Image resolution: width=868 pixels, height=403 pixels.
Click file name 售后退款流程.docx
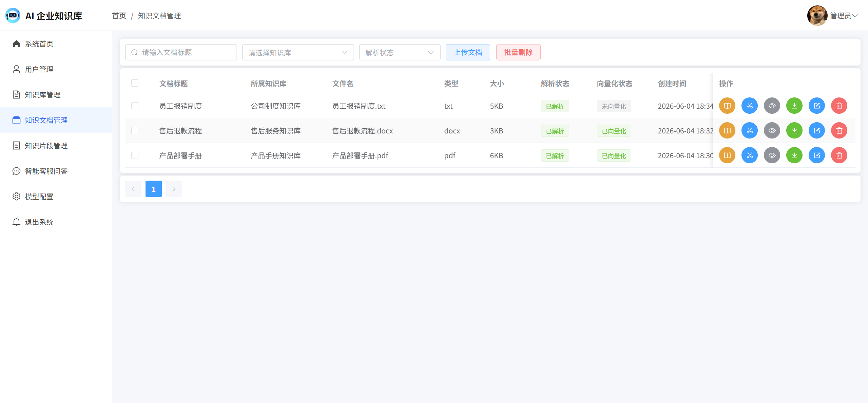(363, 131)
